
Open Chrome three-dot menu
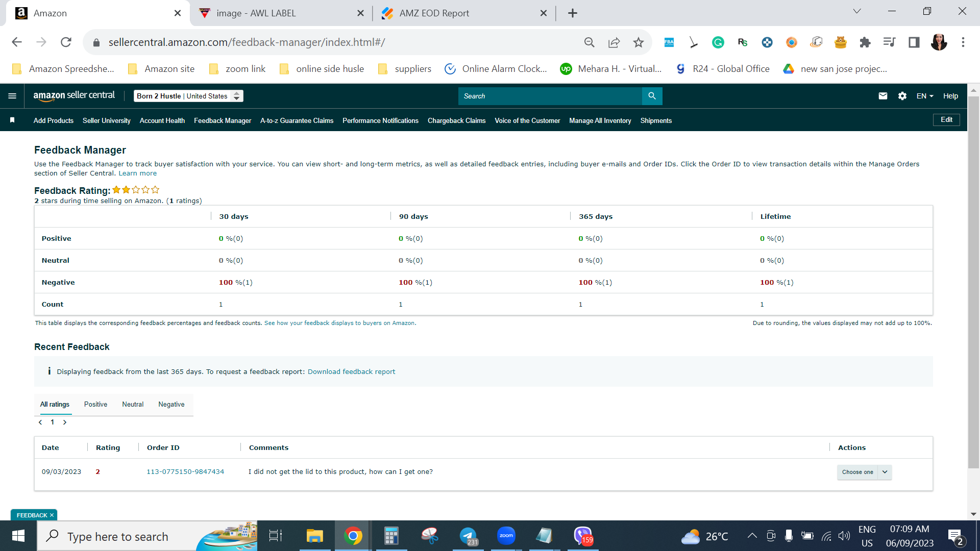[x=963, y=42]
